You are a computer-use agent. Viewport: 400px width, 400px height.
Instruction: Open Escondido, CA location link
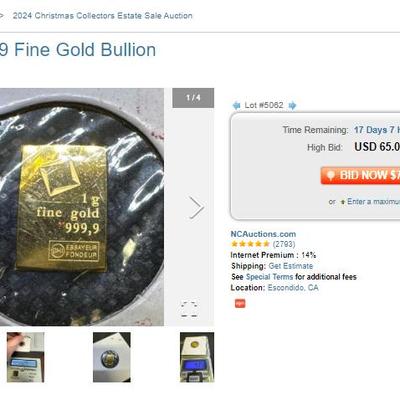pos(293,287)
